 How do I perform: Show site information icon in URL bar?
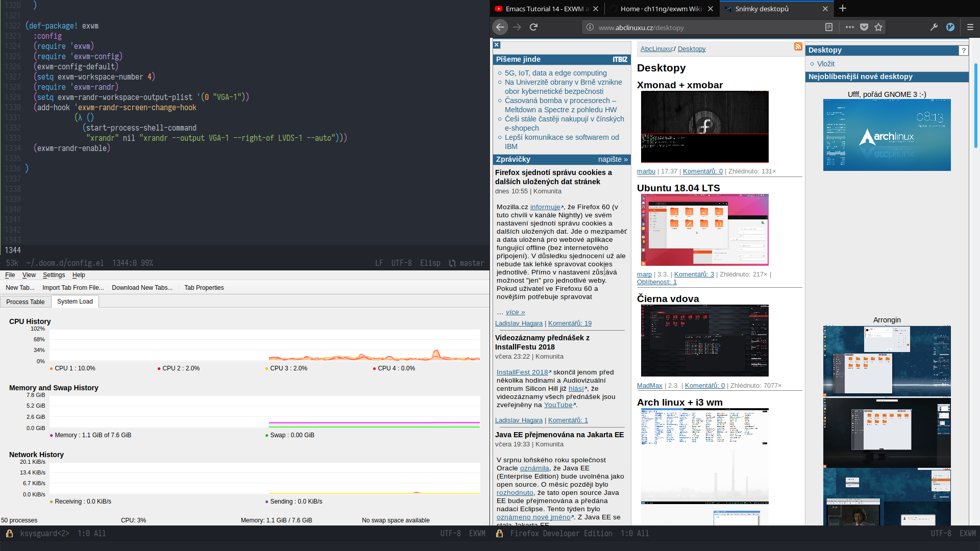[x=590, y=28]
